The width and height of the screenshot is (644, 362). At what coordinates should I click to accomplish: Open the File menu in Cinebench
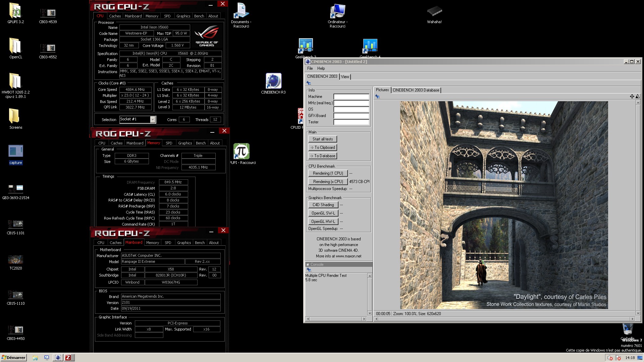click(310, 68)
